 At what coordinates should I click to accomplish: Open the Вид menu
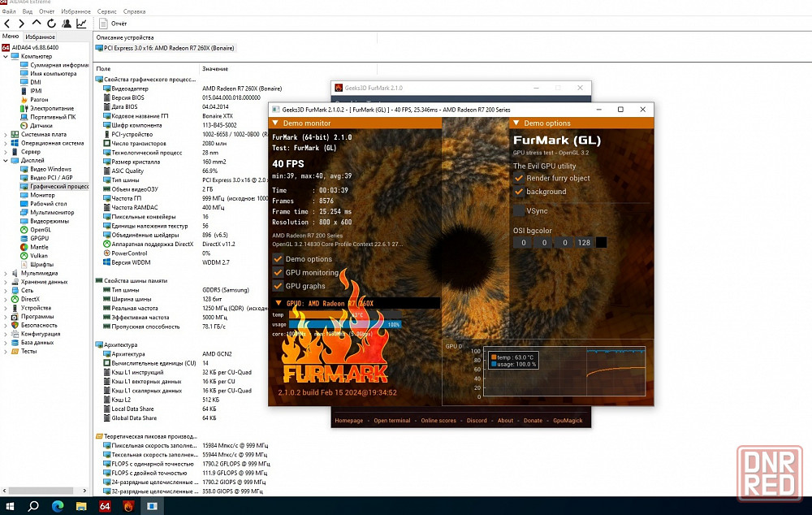coord(28,11)
